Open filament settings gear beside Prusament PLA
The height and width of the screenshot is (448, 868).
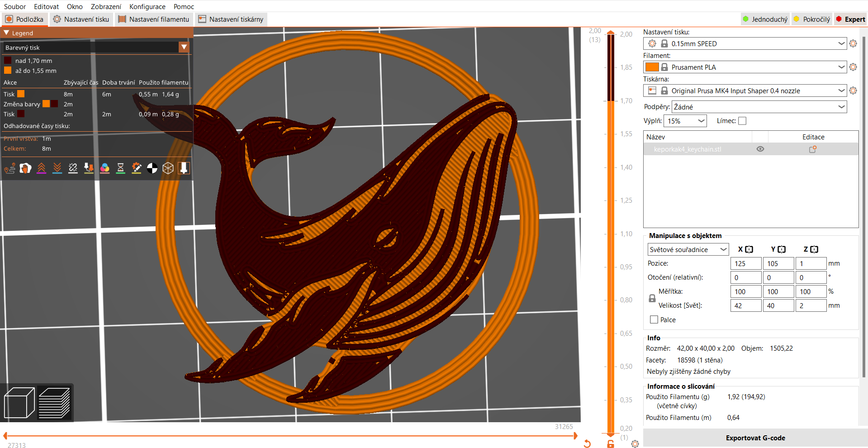click(853, 67)
